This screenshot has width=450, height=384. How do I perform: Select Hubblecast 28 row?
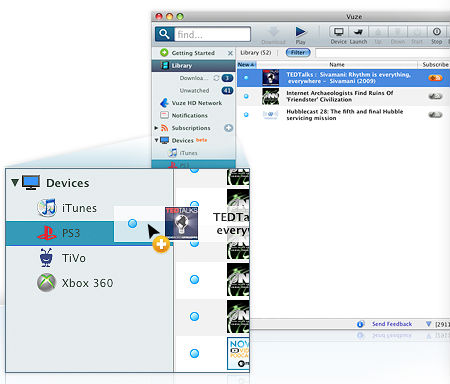tap(343, 115)
